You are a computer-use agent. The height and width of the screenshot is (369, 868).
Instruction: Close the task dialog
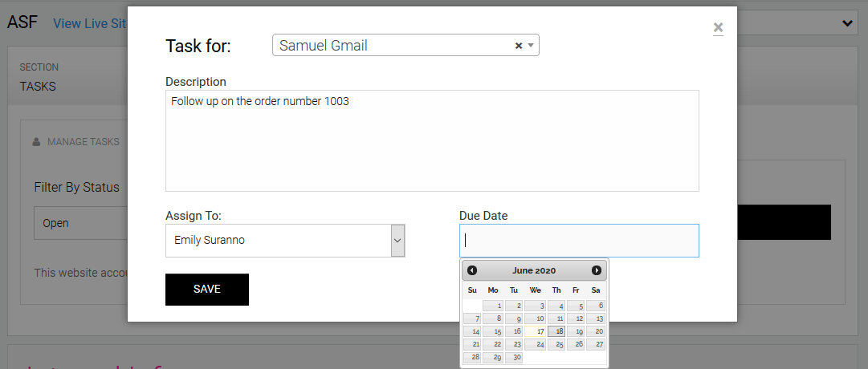click(718, 29)
